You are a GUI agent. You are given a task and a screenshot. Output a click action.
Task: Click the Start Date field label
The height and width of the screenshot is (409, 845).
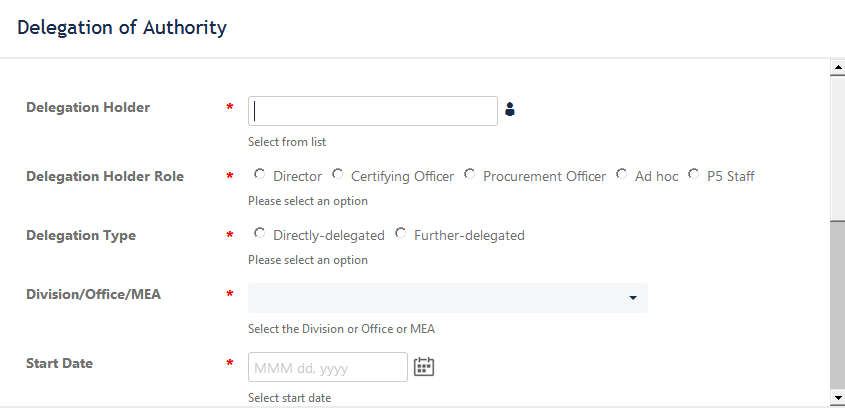click(59, 363)
